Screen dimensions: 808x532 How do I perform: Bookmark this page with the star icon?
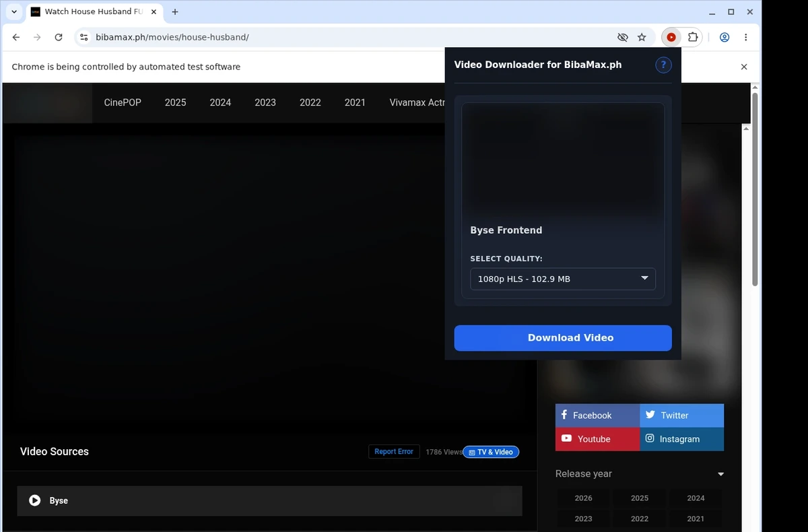(642, 38)
